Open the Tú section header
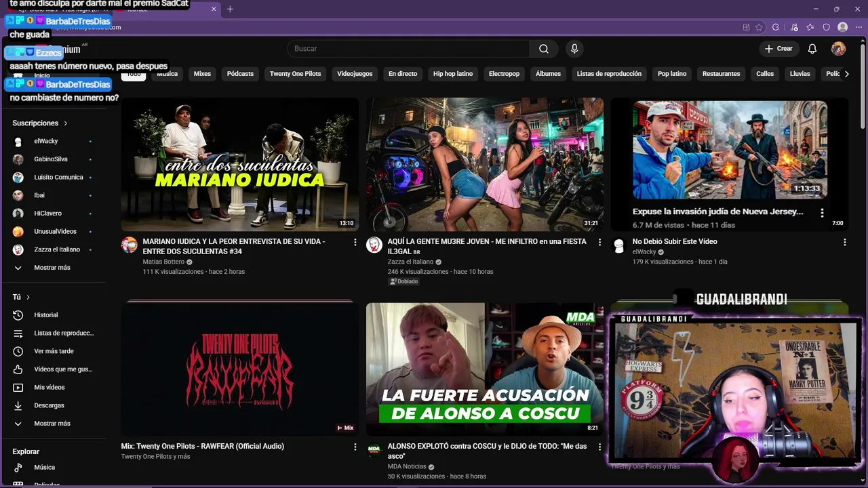This screenshot has width=868, height=488. 21,297
